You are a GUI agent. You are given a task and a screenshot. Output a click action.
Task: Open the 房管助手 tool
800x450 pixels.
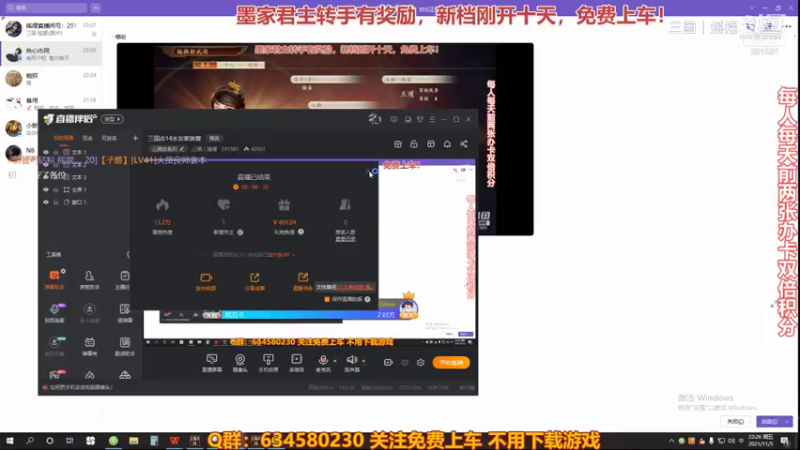89,280
